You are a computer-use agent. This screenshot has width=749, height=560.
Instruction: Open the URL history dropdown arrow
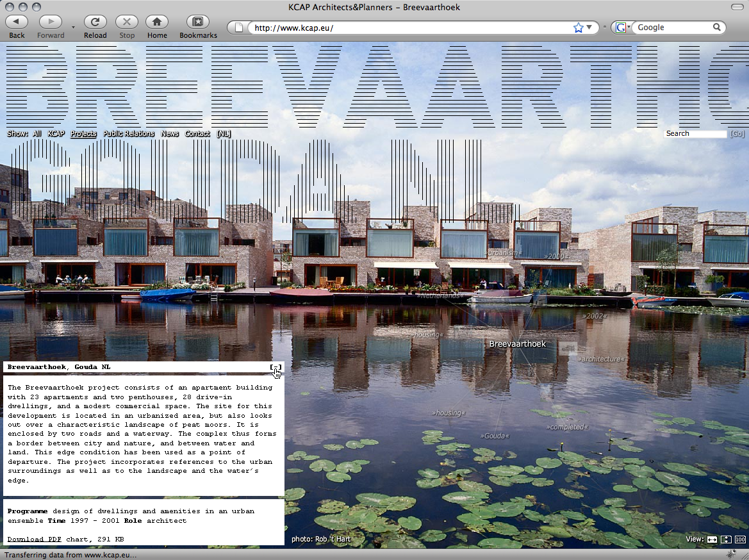[589, 28]
